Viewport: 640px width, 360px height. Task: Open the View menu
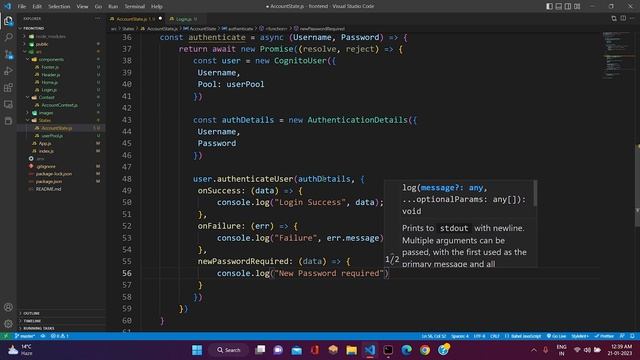coord(82,7)
